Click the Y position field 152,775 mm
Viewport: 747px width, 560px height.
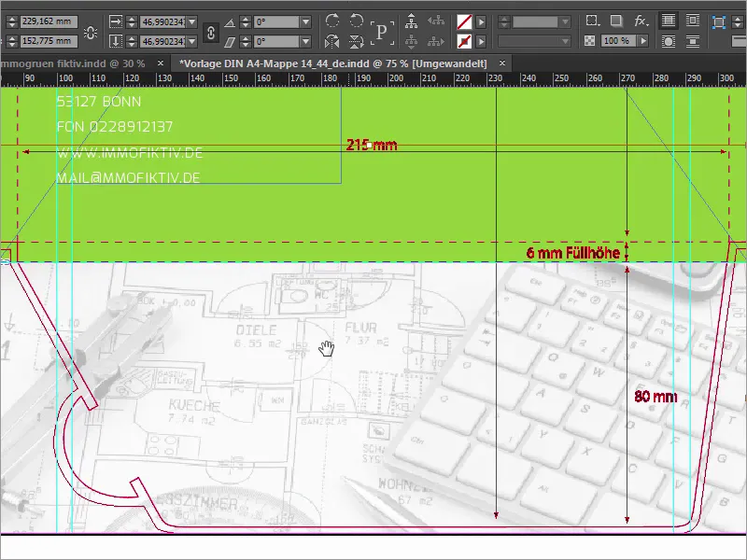pyautogui.click(x=49, y=41)
